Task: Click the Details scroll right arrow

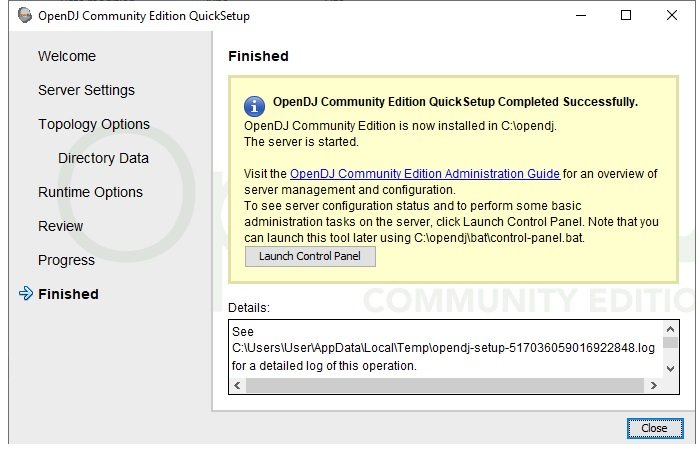Action: 655,385
